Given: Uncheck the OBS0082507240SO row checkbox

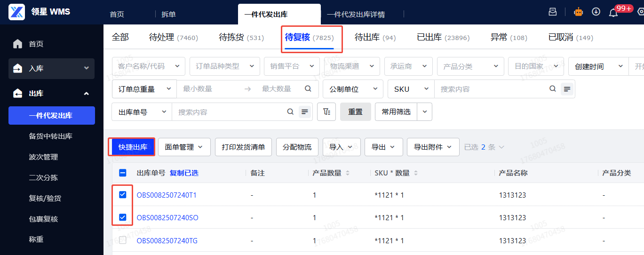Looking at the screenshot, I should click(x=123, y=217).
